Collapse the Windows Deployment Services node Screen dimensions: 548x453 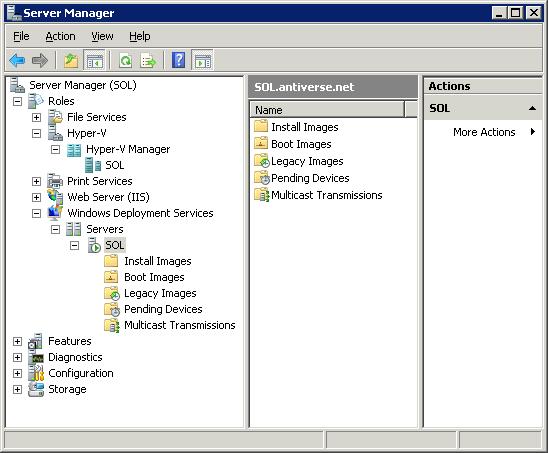coord(36,214)
